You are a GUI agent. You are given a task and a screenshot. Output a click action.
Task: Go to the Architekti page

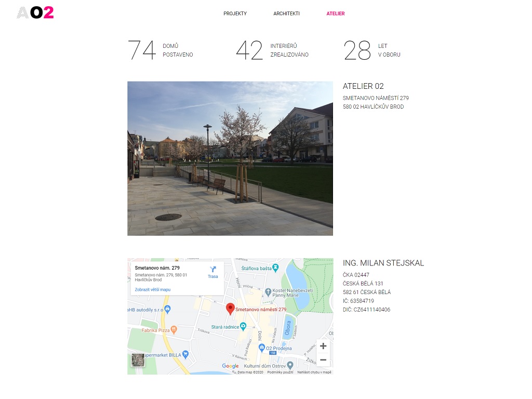[x=286, y=14]
